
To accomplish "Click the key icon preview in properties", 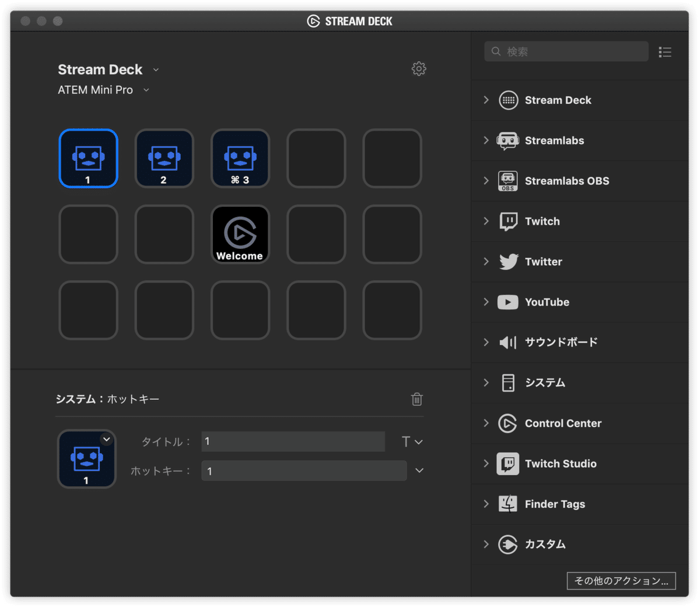I will click(86, 459).
